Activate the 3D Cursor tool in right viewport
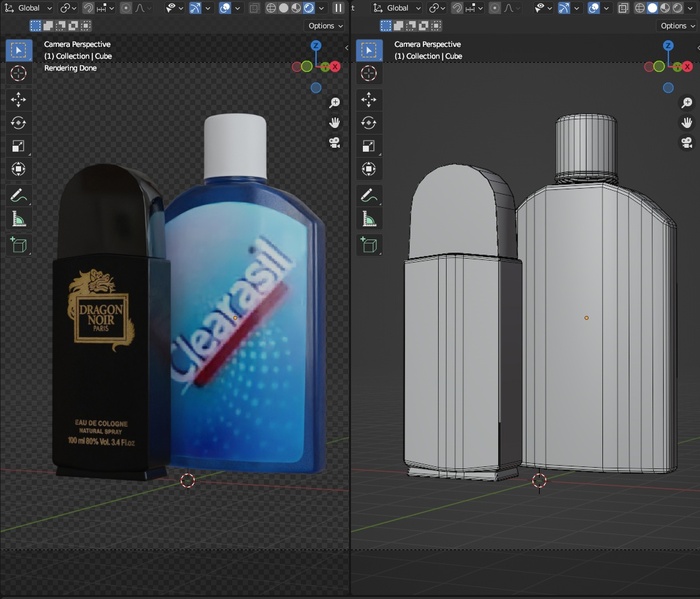700x599 pixels. [x=369, y=74]
